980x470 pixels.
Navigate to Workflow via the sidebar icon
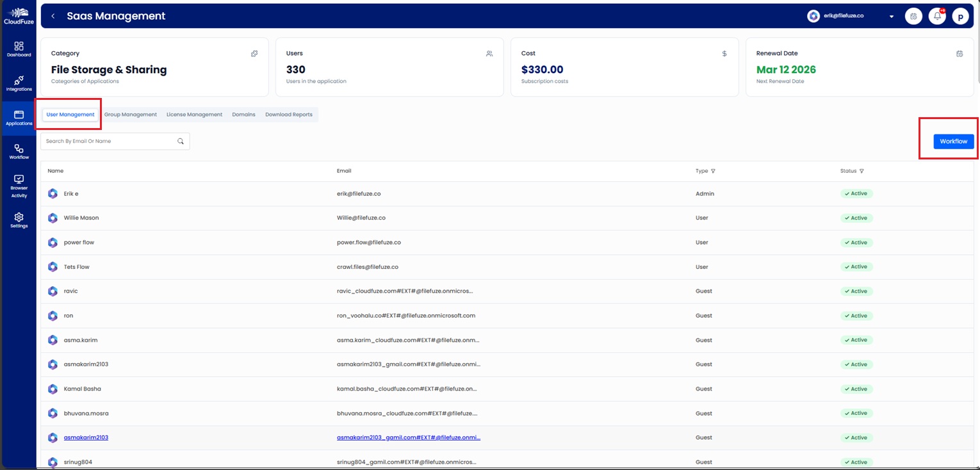19,151
